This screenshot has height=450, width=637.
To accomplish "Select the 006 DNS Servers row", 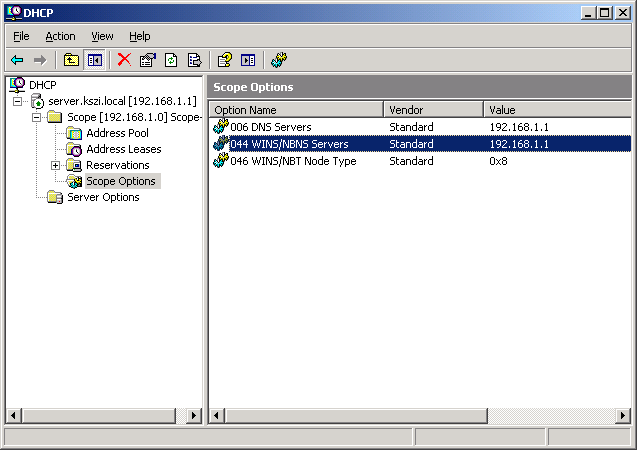I will pyautogui.click(x=420, y=127).
